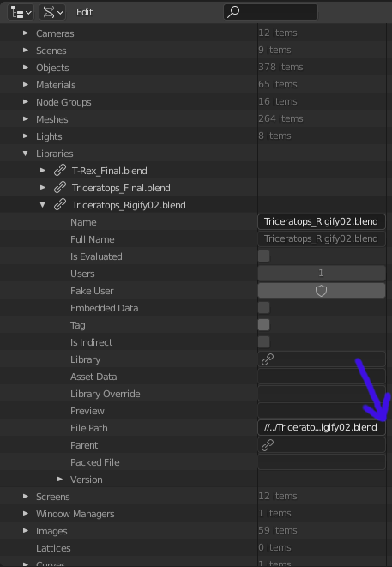Click the Library link field
Viewport: 392px width, 567px height.
point(322,359)
